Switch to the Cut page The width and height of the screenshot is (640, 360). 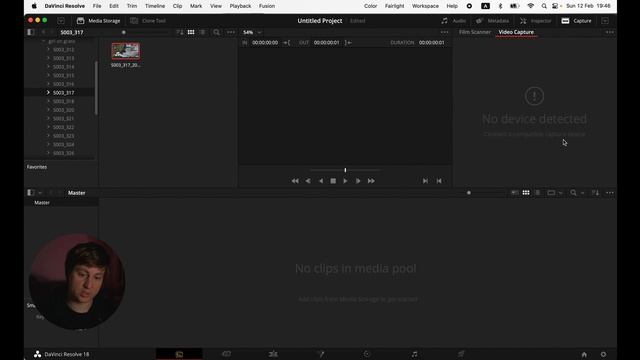227,354
